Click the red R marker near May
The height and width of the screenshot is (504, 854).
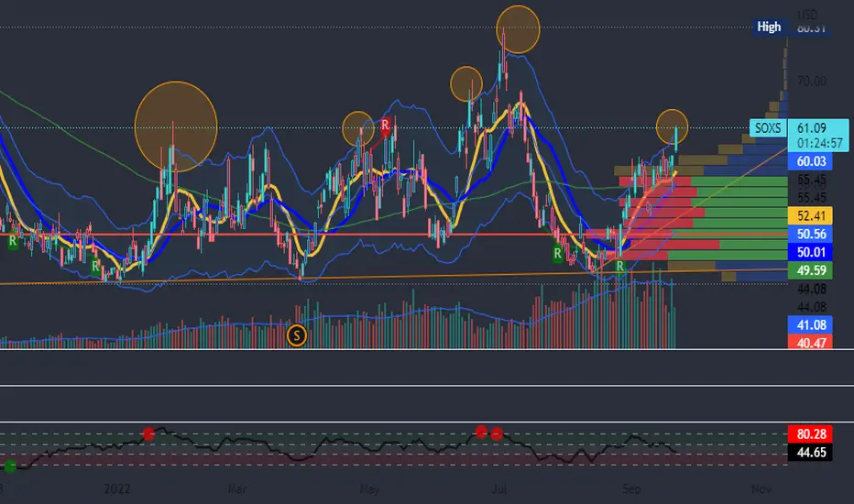385,126
